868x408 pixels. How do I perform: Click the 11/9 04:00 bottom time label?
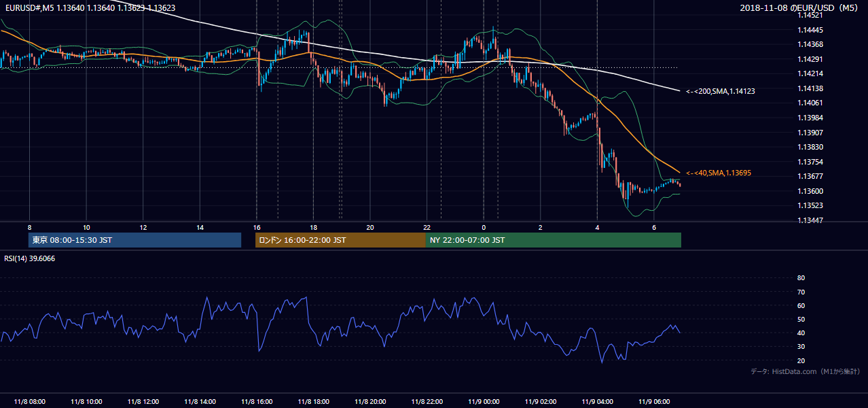tap(597, 402)
